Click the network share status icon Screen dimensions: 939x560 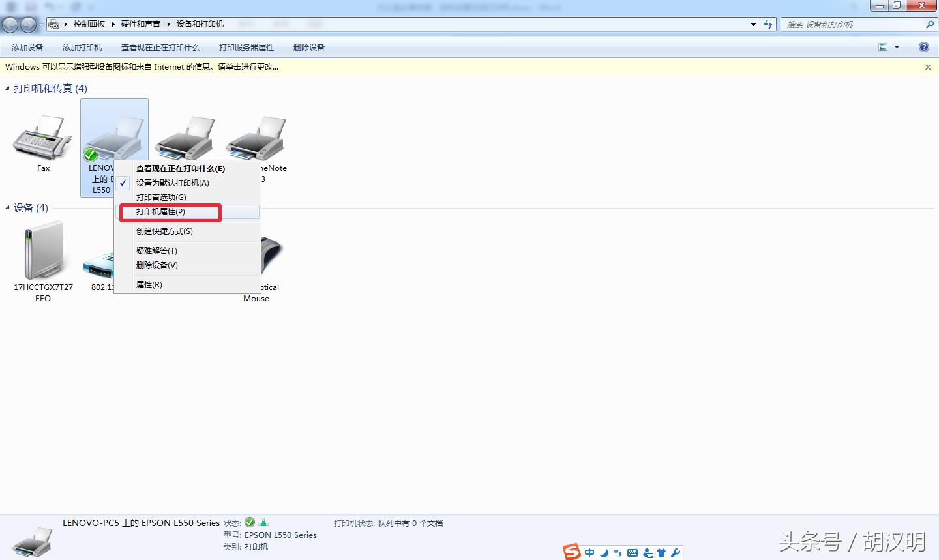click(263, 522)
